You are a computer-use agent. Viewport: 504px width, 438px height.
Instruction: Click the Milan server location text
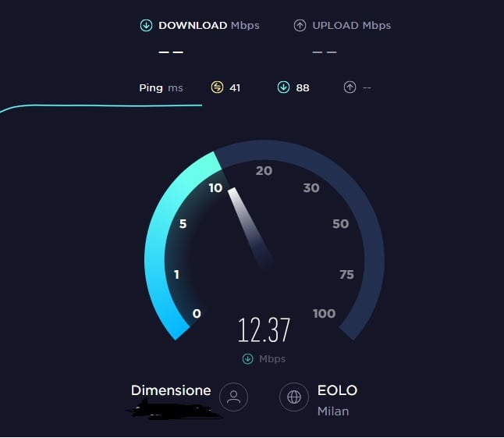pyautogui.click(x=333, y=411)
